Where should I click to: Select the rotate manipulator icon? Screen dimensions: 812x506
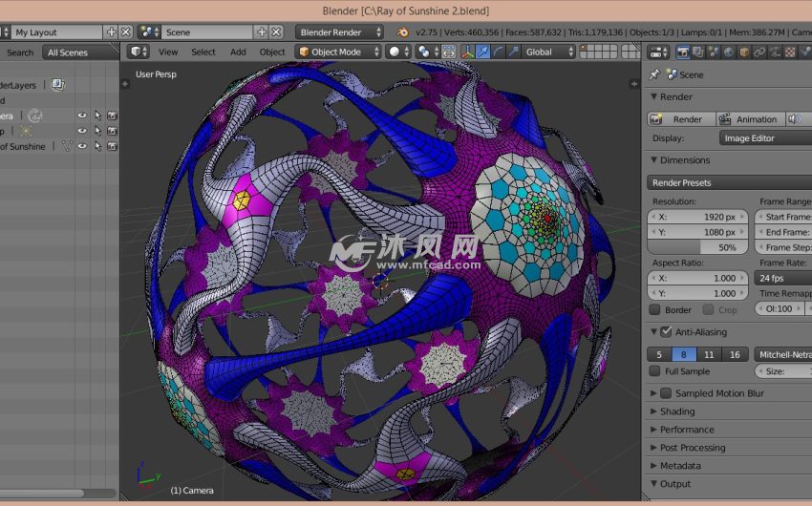click(500, 52)
